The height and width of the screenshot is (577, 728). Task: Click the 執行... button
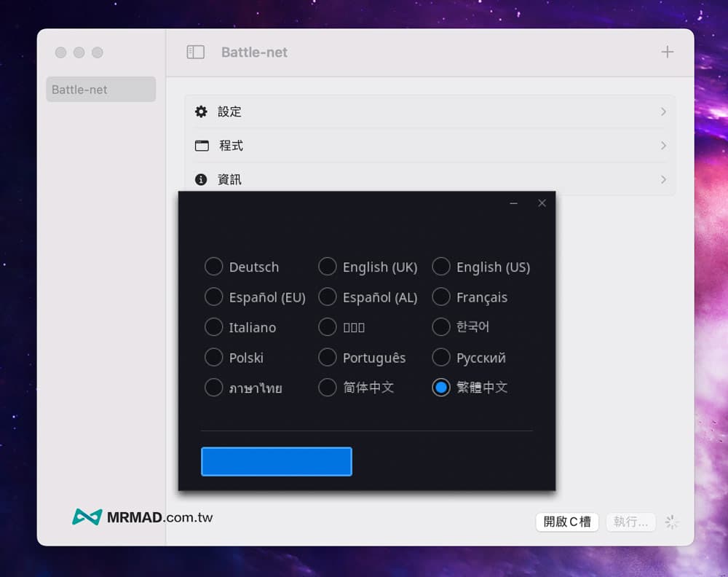630,522
